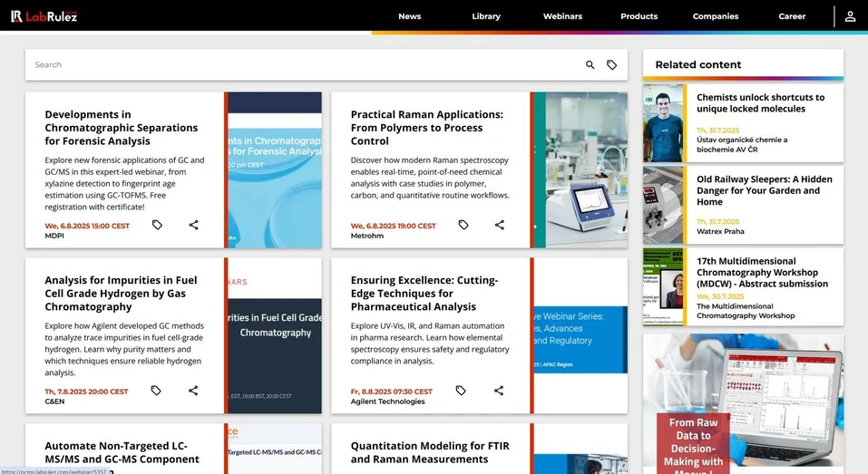Open 'Developments in Chromatographic Separations' webinar title
The image size is (868, 474).
click(122, 128)
